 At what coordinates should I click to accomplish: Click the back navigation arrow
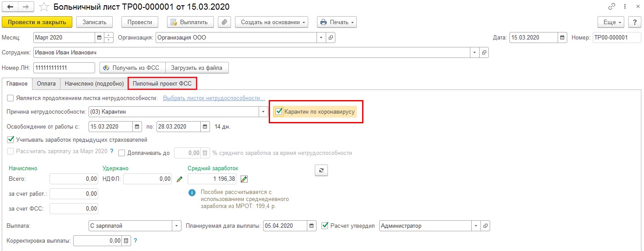10,7
